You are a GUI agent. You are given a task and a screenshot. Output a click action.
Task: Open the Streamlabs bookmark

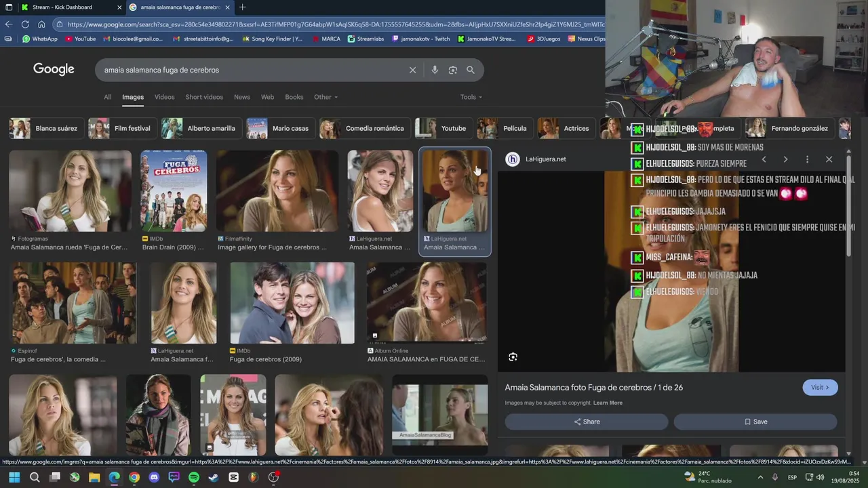(x=366, y=39)
